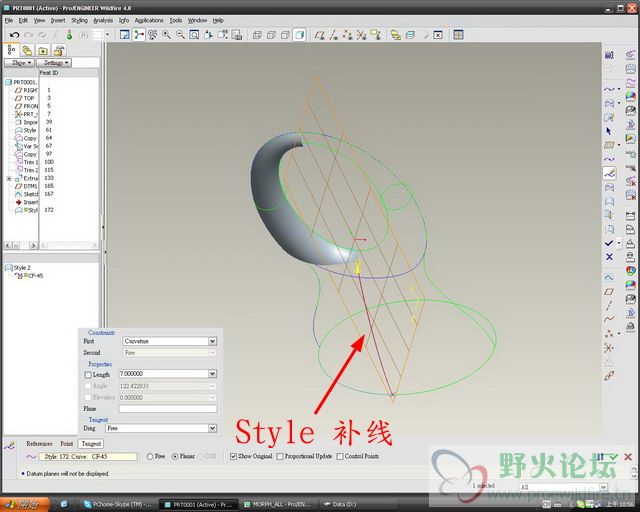The height and width of the screenshot is (512, 640).
Task: Open the Insert menu
Action: tap(58, 20)
